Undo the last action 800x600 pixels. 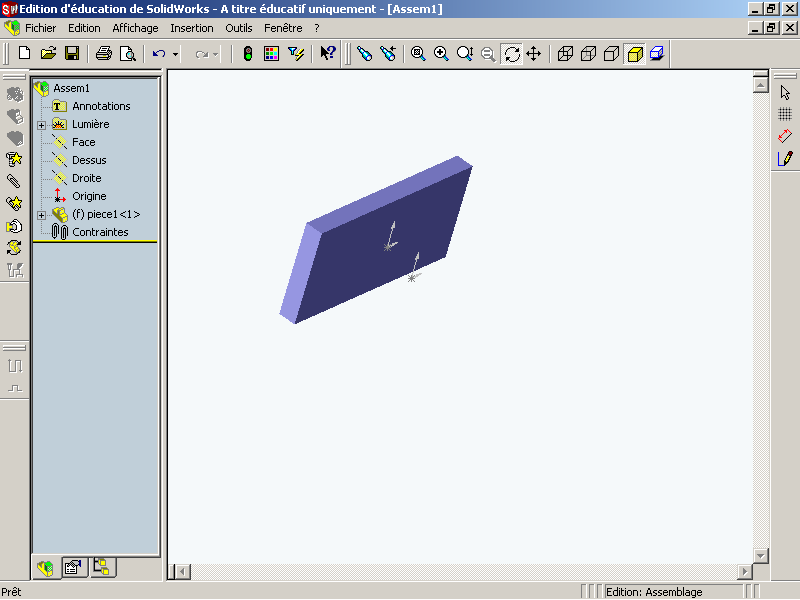[x=159, y=54]
